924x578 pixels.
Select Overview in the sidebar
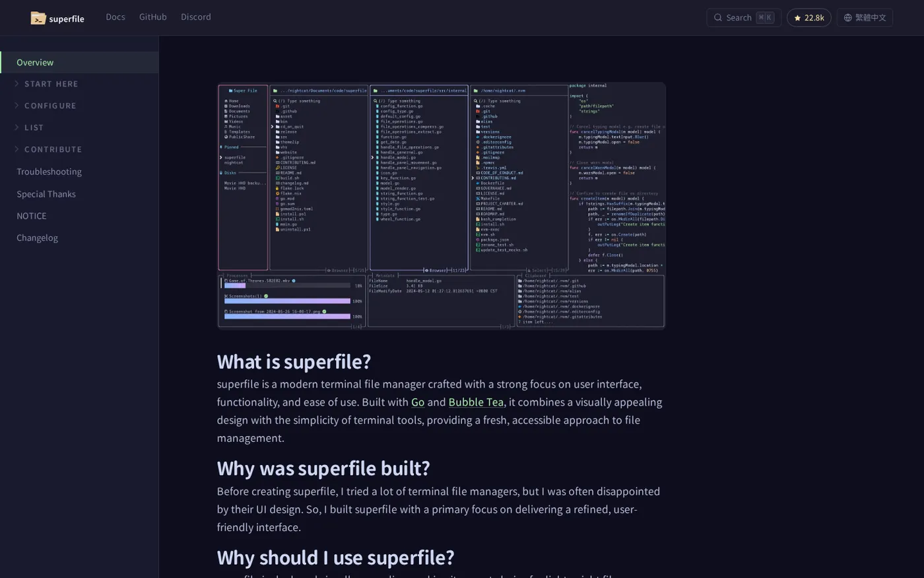pyautogui.click(x=79, y=62)
